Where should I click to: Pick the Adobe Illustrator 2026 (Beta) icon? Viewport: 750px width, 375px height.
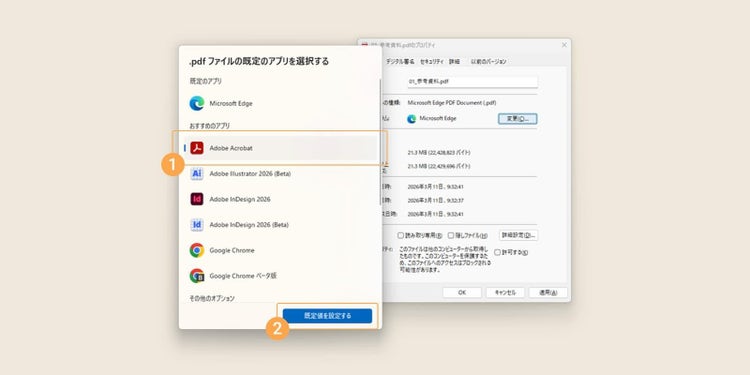197,174
